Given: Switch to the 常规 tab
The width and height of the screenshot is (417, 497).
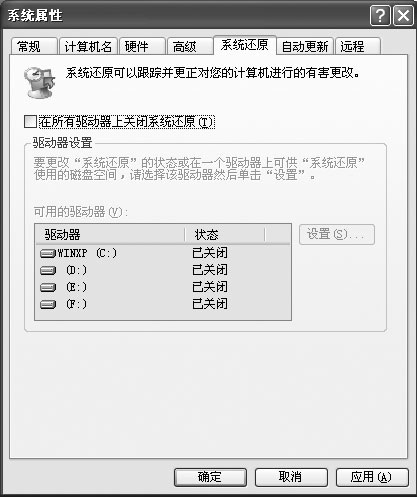Looking at the screenshot, I should pos(34,46).
